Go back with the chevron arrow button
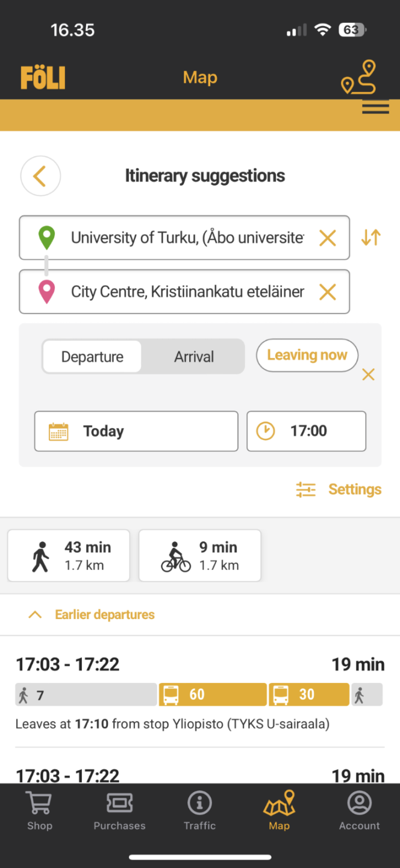400x868 pixels. 40,176
